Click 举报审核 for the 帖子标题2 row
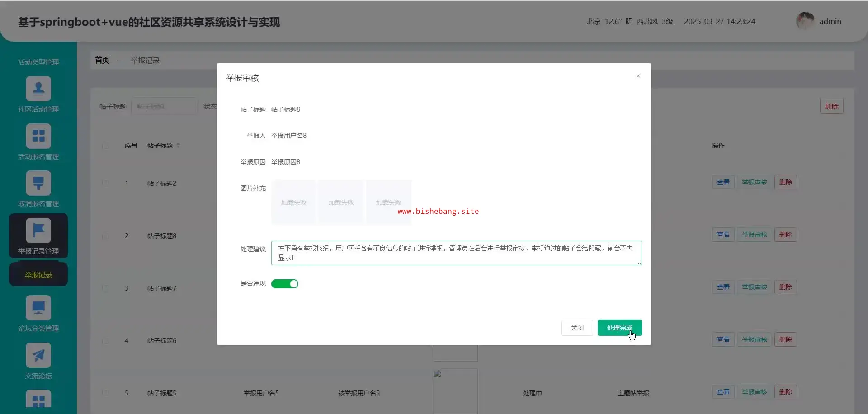The image size is (868, 414). point(754,182)
